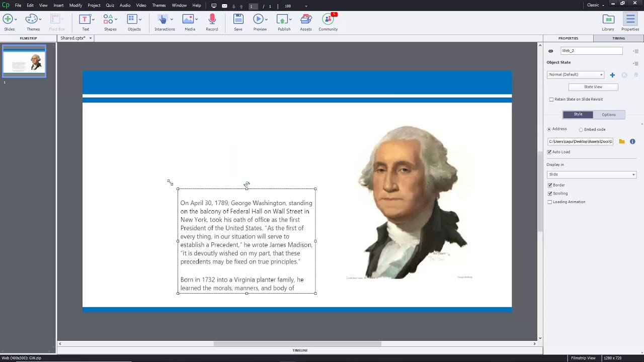Enable Retain State on Slide Revisit
This screenshot has height=362, width=644.
pos(551,100)
